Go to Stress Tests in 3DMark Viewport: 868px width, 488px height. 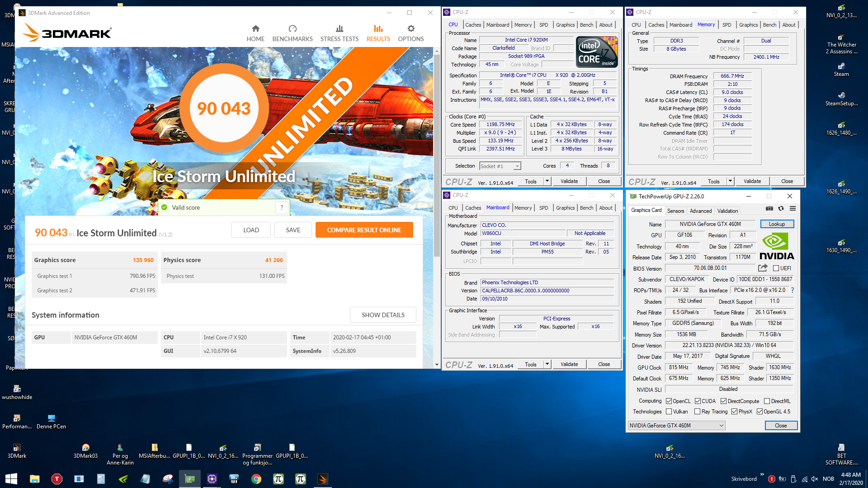340,34
